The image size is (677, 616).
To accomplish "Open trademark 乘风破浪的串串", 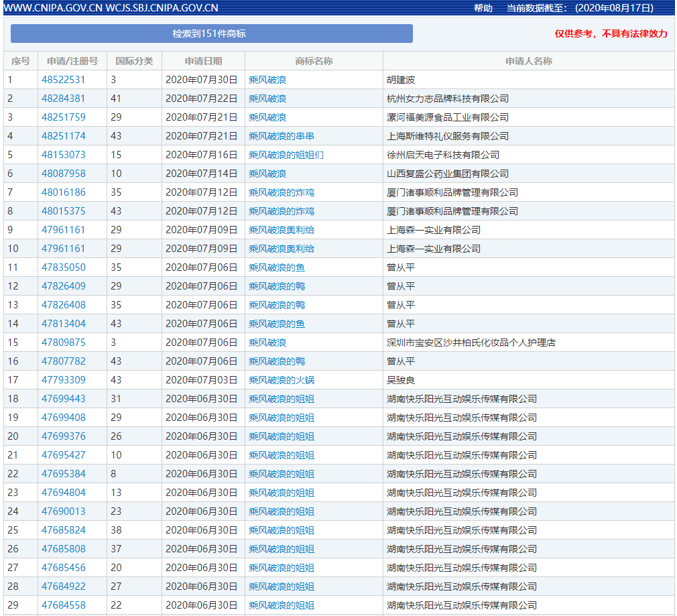I will 281,136.
